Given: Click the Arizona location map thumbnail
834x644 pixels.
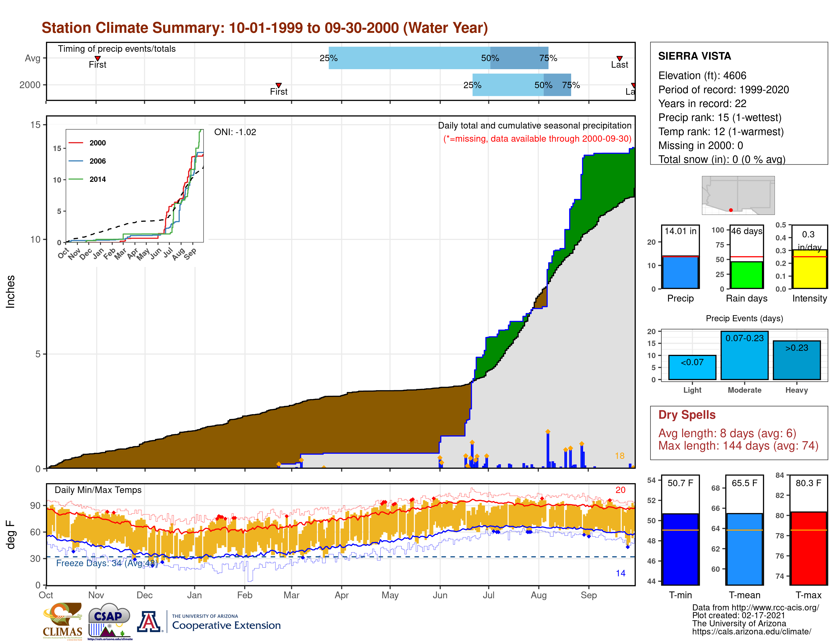Looking at the screenshot, I should 738,195.
